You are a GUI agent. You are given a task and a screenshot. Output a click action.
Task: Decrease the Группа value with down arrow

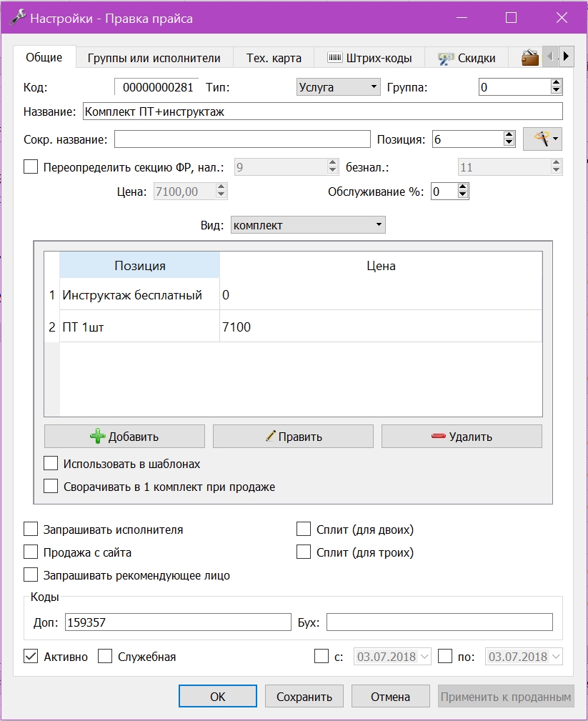point(556,91)
